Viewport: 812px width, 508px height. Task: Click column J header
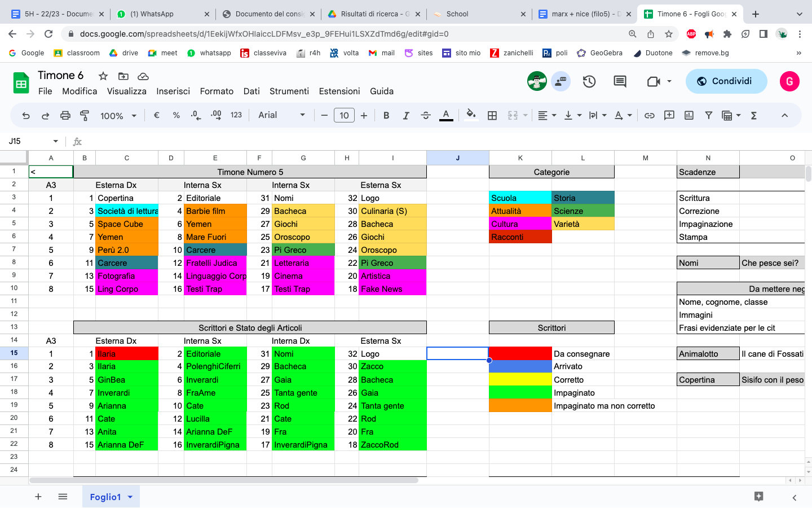tap(457, 158)
